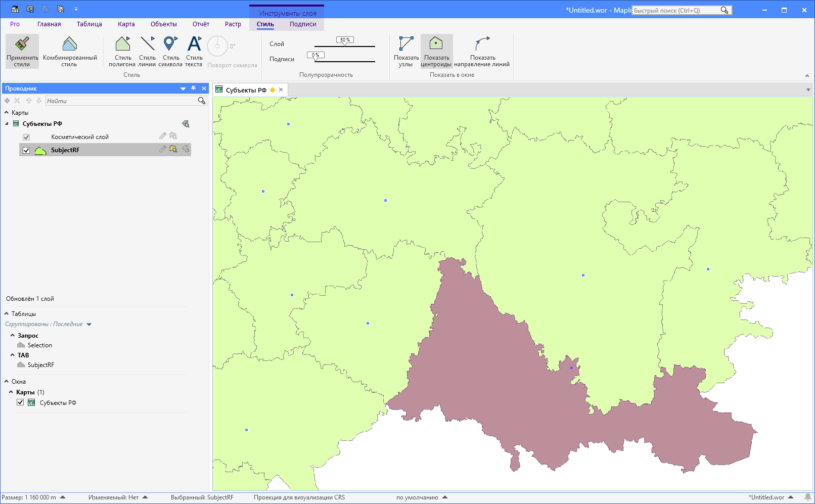This screenshot has width=815, height=504.
Task: Enable Show line direction
Action: tap(482, 44)
